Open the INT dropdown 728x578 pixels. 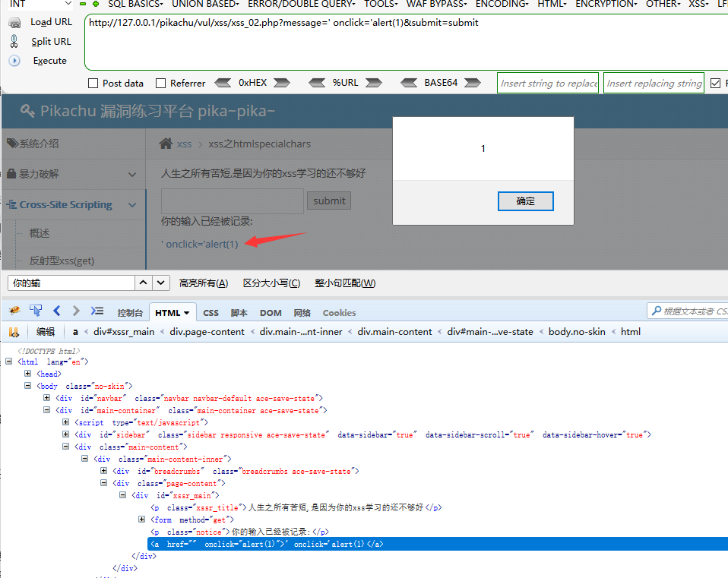point(40,4)
